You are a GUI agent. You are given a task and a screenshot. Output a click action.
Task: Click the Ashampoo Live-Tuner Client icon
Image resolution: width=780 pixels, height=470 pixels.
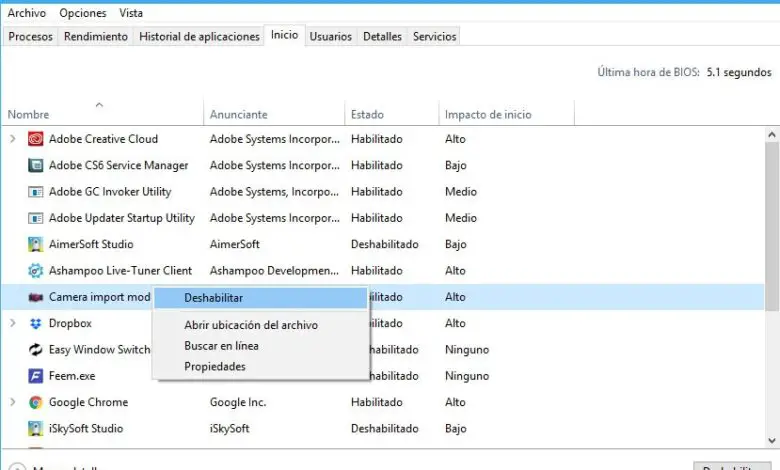tap(36, 270)
